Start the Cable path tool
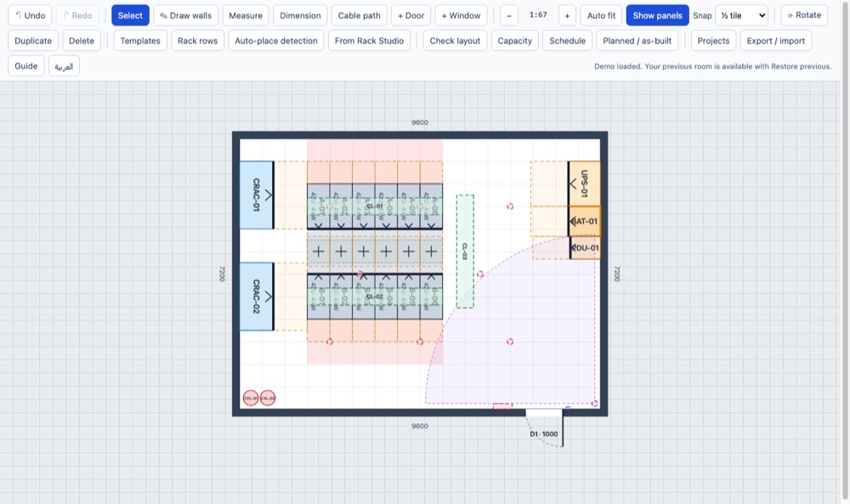The height and width of the screenshot is (504, 850). click(x=360, y=15)
